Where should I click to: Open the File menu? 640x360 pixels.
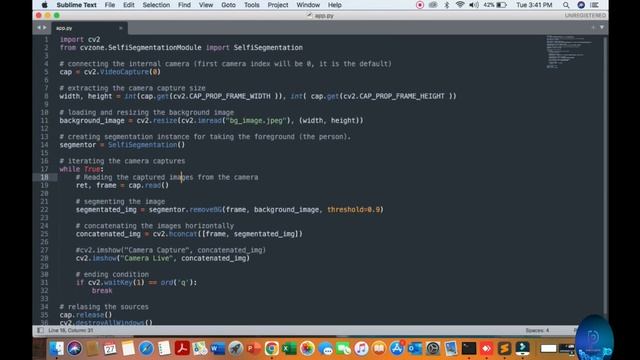(110, 5)
